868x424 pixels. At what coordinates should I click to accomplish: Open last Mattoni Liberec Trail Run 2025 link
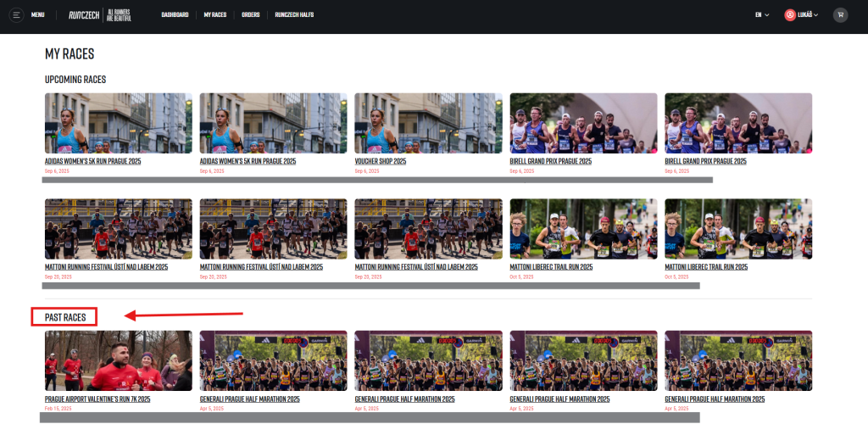[706, 267]
